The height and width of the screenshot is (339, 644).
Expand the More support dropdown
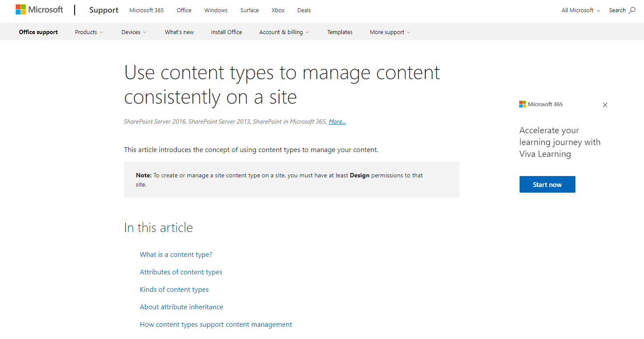tap(389, 31)
